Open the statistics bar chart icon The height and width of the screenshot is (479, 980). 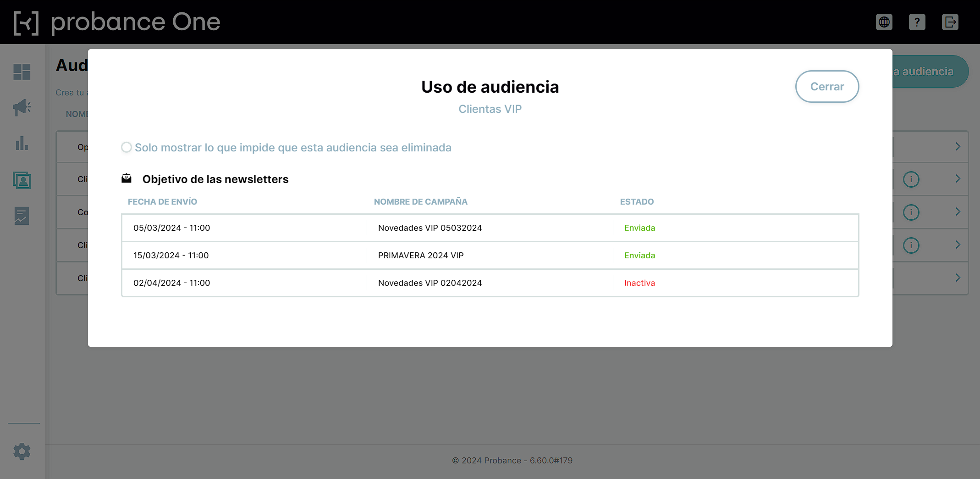tap(22, 144)
